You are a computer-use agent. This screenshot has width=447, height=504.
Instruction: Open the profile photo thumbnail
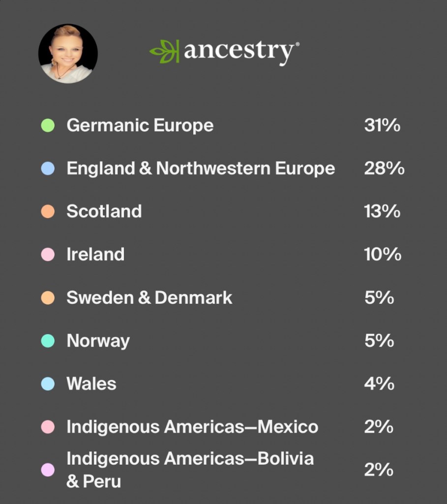68,54
